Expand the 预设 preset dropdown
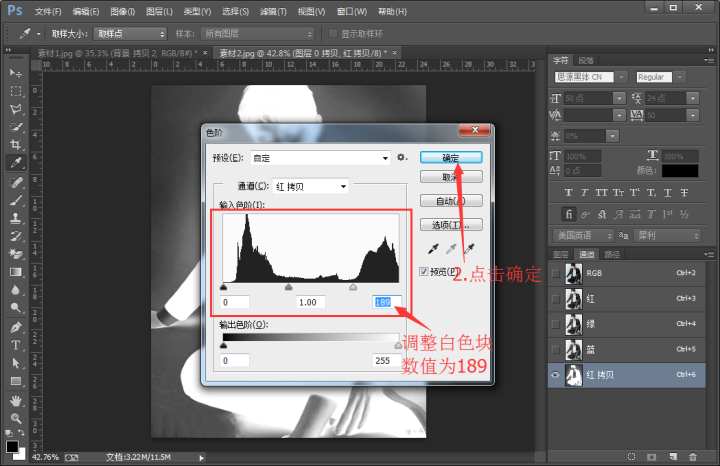 pos(320,158)
